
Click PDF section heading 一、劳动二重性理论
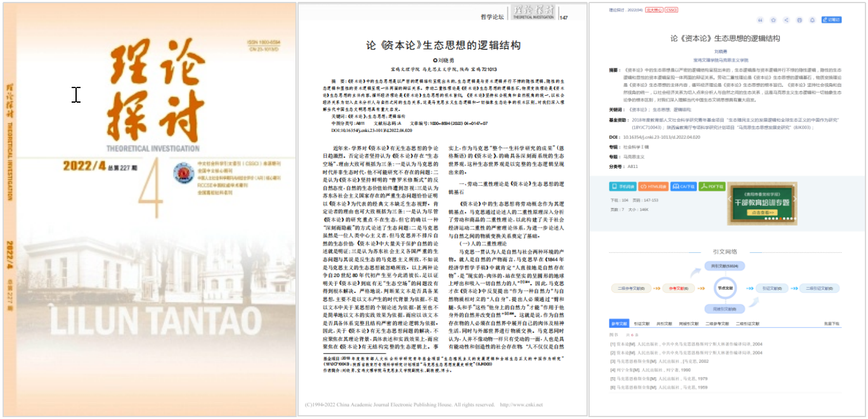(505, 188)
